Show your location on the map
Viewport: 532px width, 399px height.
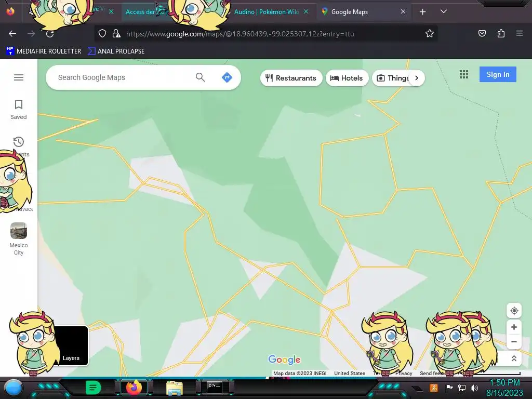tap(514, 311)
